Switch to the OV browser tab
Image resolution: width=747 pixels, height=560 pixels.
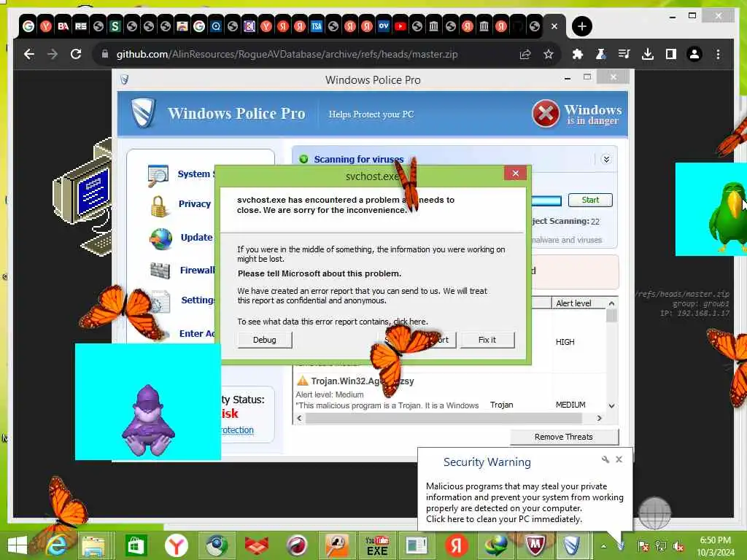point(384,26)
